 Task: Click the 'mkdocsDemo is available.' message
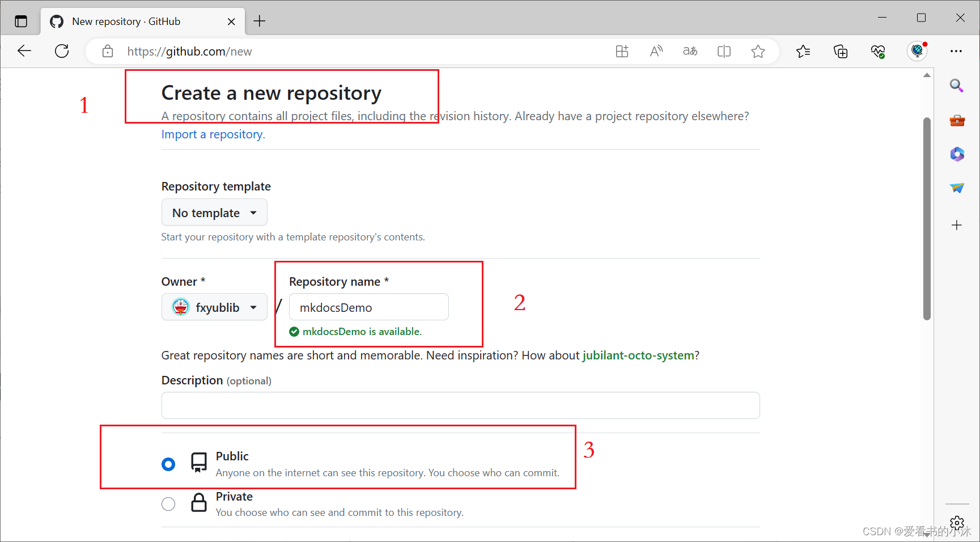(362, 332)
